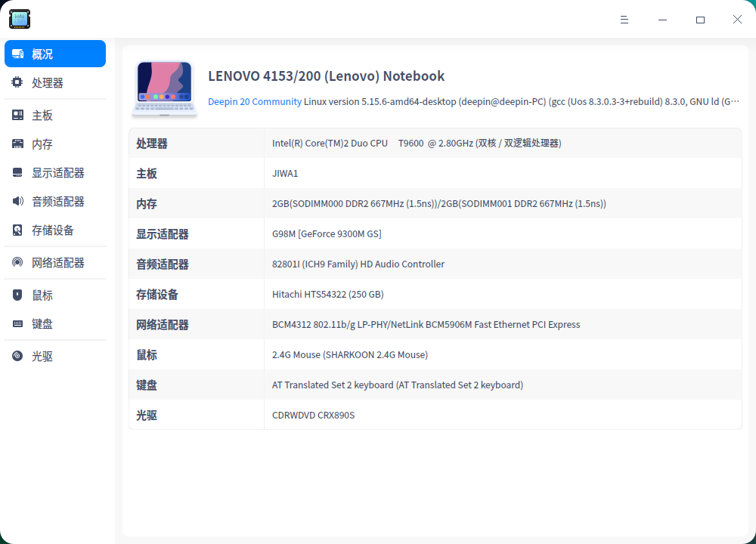
Task: Select the BCM4312 802.11b/g network value
Action: [426, 325]
